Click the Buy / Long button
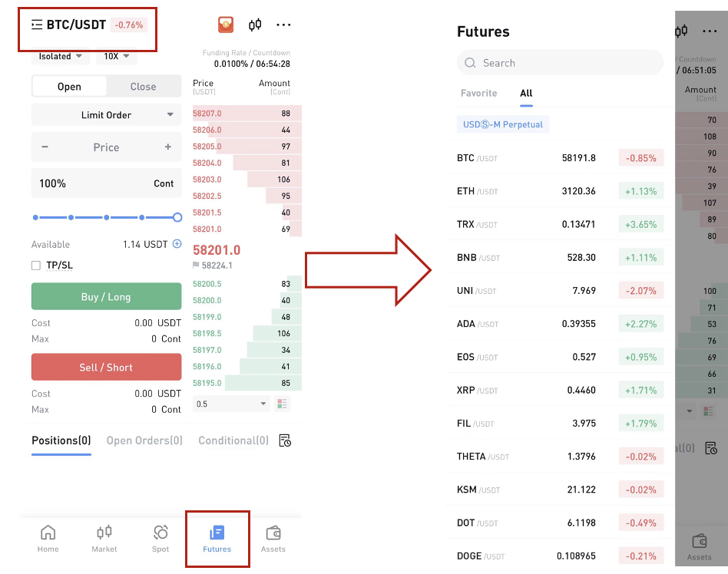The width and height of the screenshot is (728, 574). (106, 296)
